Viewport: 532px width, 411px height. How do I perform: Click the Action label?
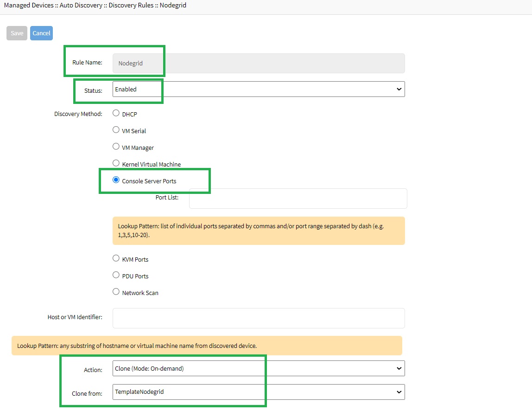(x=93, y=370)
